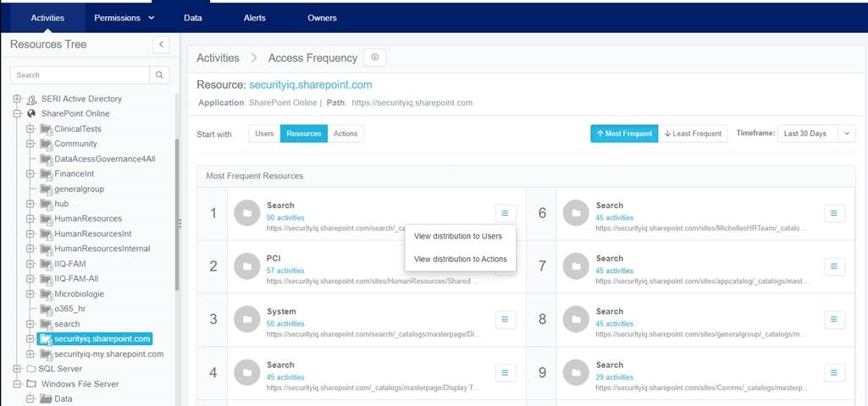Select the Users start-with toggle
This screenshot has height=406, width=868.
pyautogui.click(x=264, y=134)
